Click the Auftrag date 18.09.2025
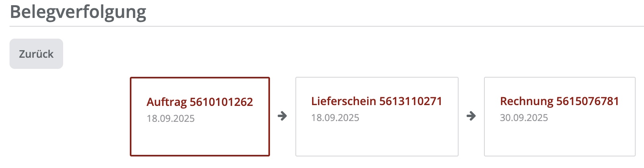 pos(171,119)
